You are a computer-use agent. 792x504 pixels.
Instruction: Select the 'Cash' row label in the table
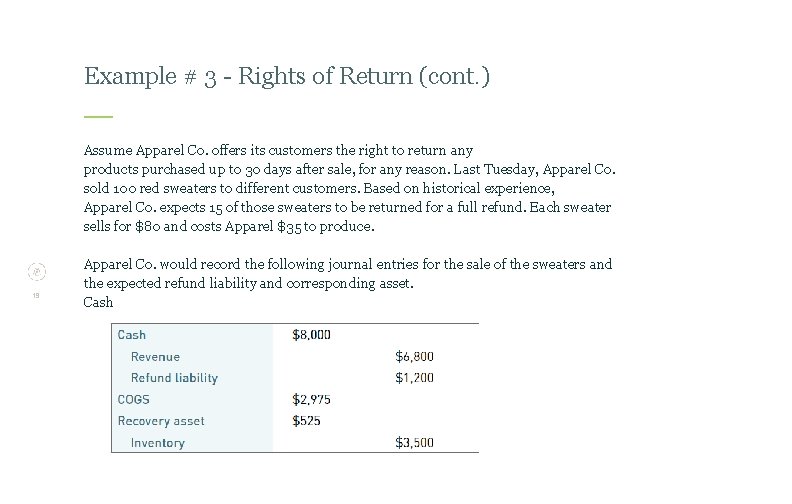[x=132, y=335]
